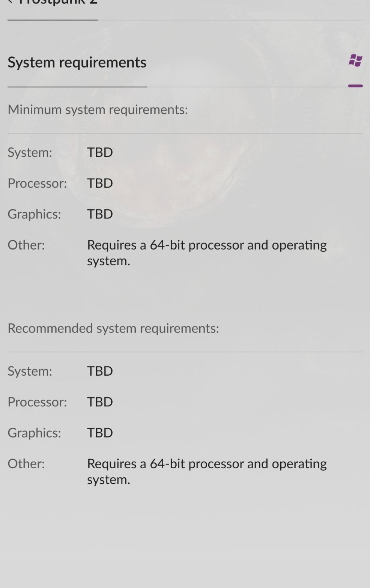Select the Graphics label under recommended requirements
The width and height of the screenshot is (370, 588).
pyautogui.click(x=34, y=433)
